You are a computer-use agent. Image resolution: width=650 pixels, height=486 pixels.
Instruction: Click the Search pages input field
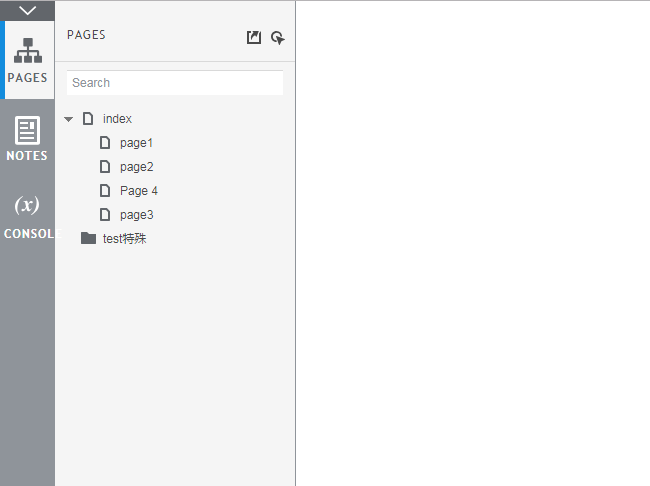[x=175, y=83]
